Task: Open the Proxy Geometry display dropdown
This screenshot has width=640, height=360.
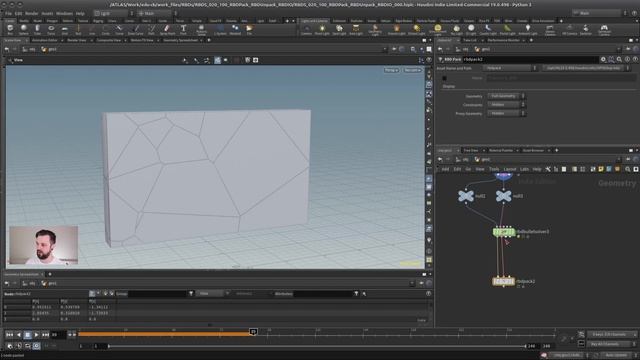Action: [x=506, y=113]
